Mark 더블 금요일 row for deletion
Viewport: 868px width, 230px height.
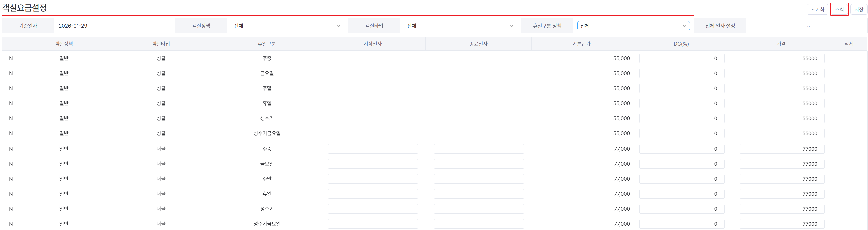(x=850, y=164)
